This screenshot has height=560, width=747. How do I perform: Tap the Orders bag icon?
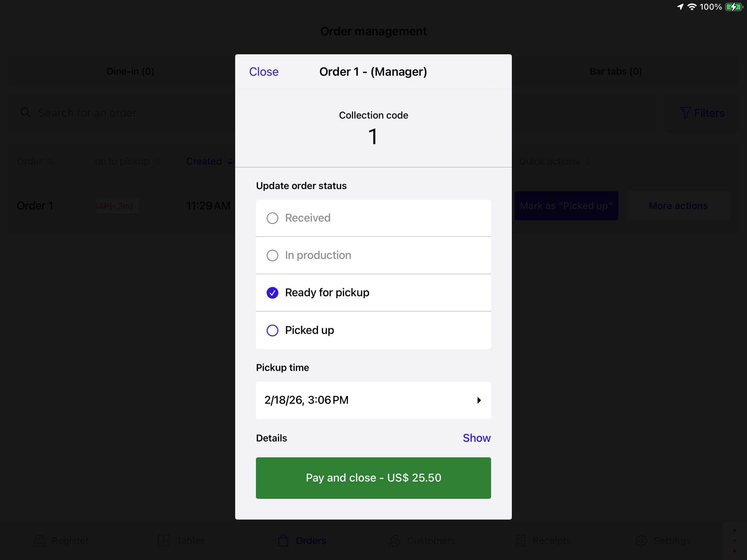tap(283, 541)
